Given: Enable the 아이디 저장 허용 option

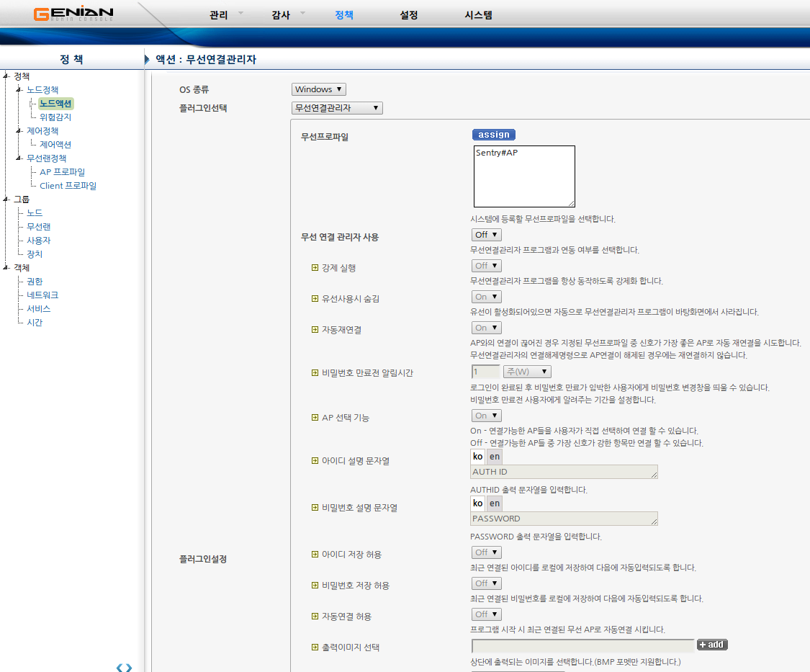Looking at the screenshot, I should [486, 552].
